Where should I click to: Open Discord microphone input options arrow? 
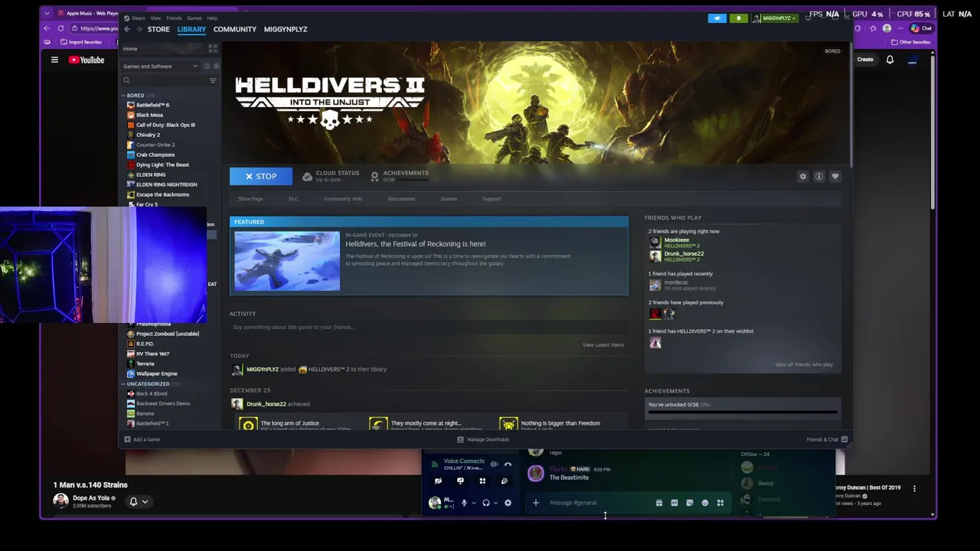[473, 503]
